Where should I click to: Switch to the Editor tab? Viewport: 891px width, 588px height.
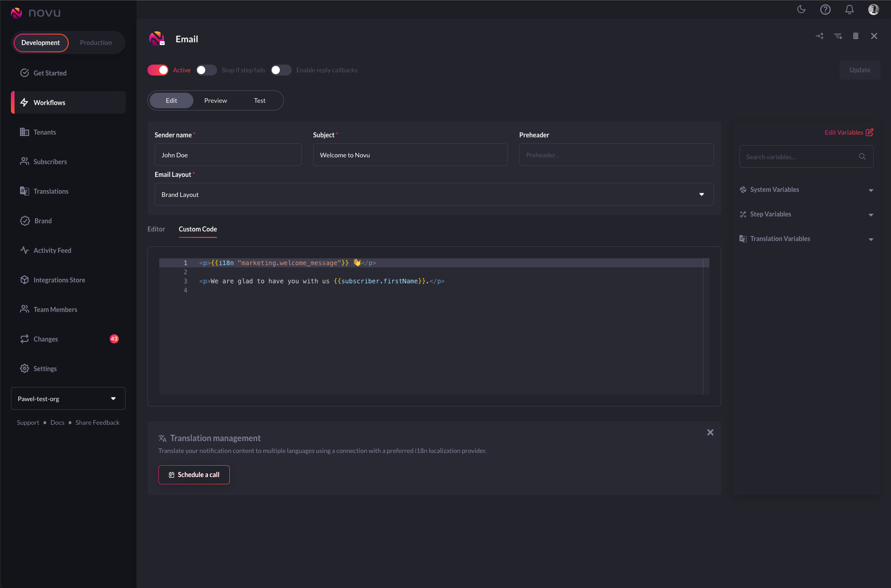pyautogui.click(x=156, y=229)
